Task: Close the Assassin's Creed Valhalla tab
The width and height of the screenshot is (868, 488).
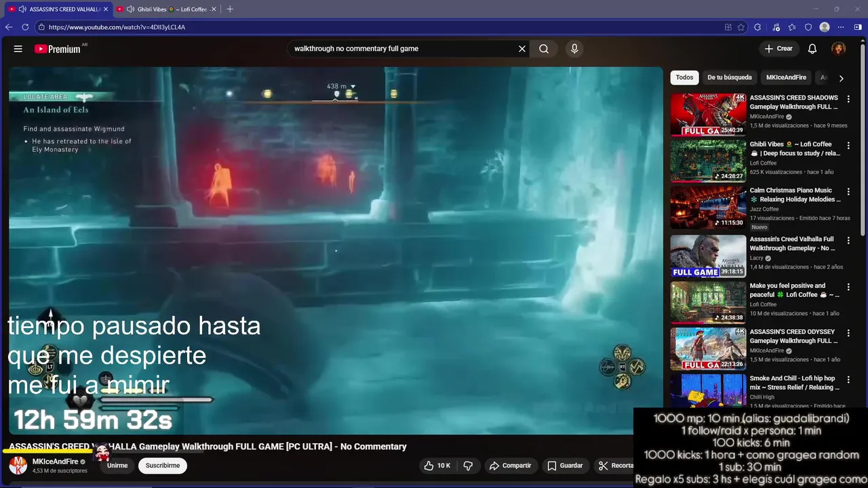Action: [106, 9]
